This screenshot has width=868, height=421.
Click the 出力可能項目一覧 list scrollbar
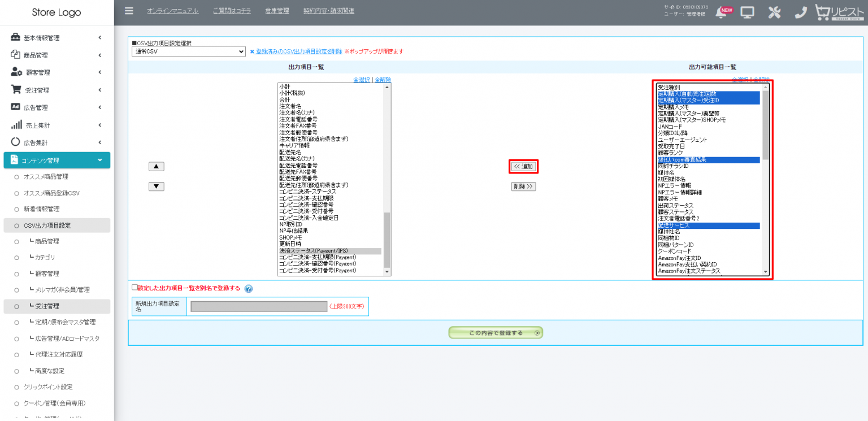766,124
